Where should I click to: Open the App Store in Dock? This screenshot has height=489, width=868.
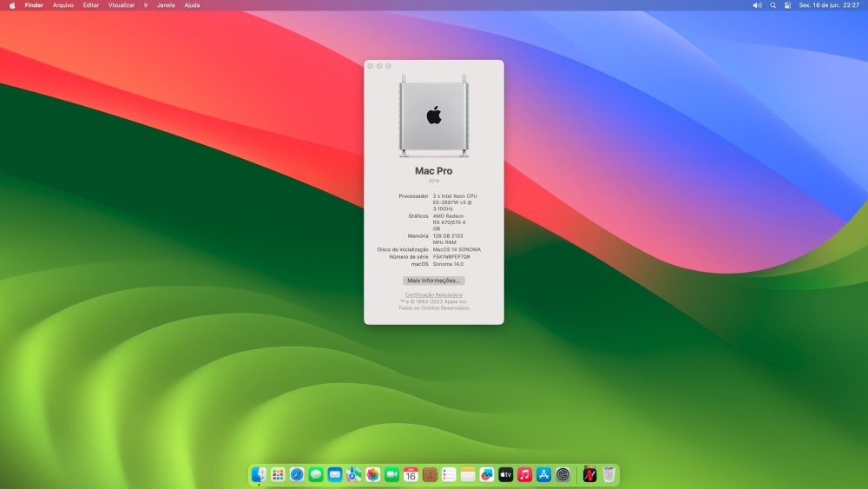543,474
